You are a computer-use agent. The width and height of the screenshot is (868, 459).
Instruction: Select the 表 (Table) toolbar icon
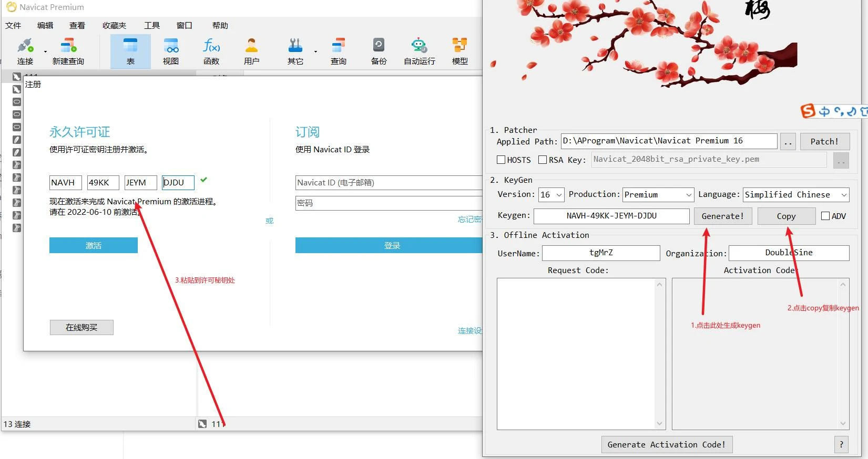[x=130, y=51]
